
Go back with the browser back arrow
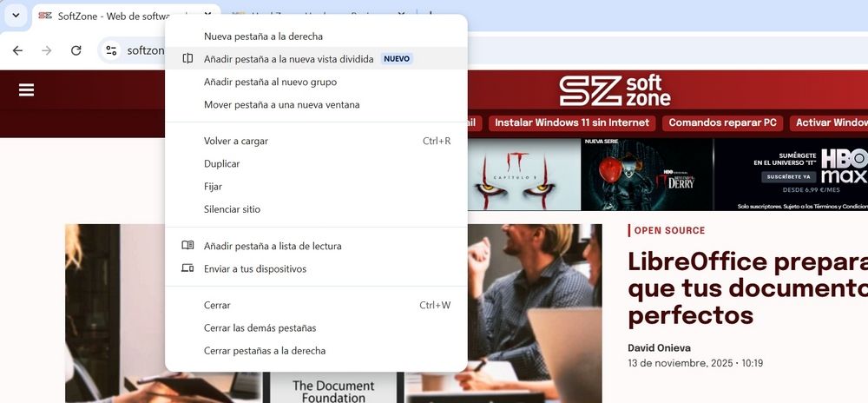17,50
